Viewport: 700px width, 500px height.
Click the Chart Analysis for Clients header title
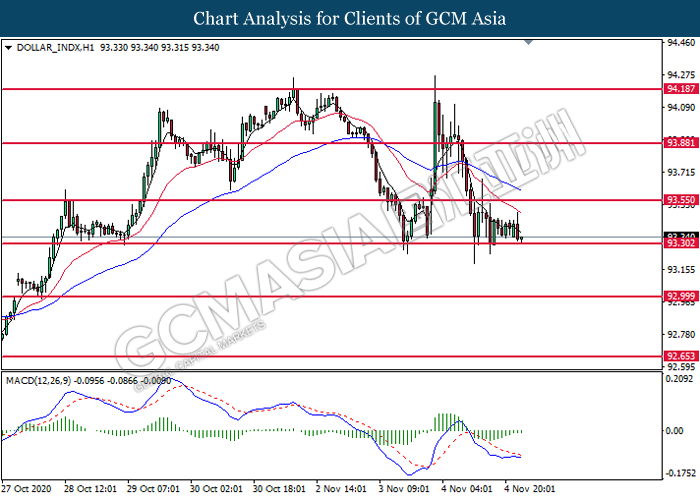[350, 19]
